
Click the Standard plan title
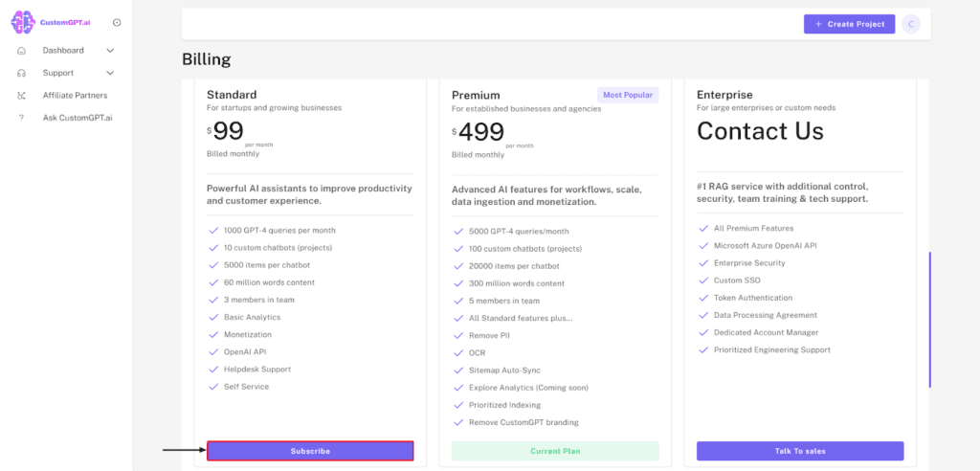(x=232, y=95)
